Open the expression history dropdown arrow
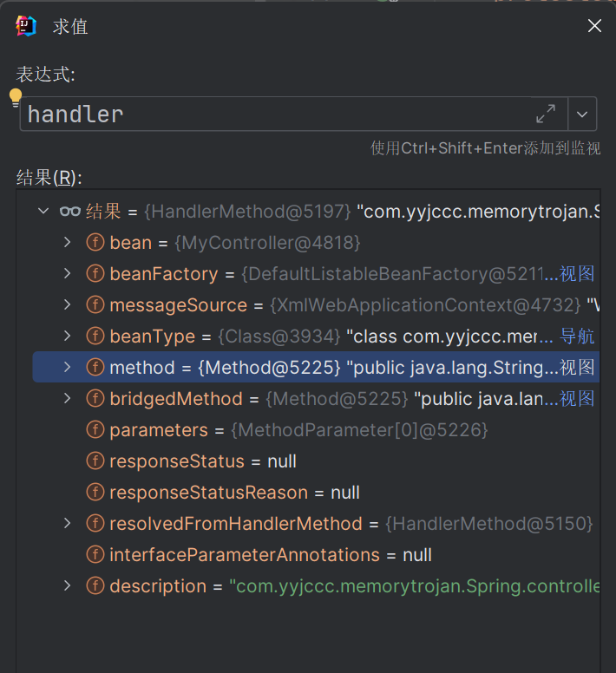This screenshot has width=616, height=673. point(582,114)
